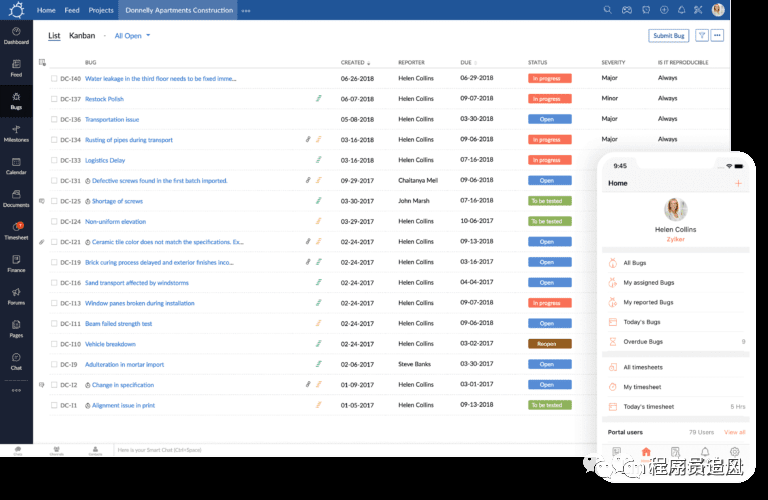The width and height of the screenshot is (768, 500).
Task: Tick the checkbox for bug DC-I21
Action: [54, 242]
